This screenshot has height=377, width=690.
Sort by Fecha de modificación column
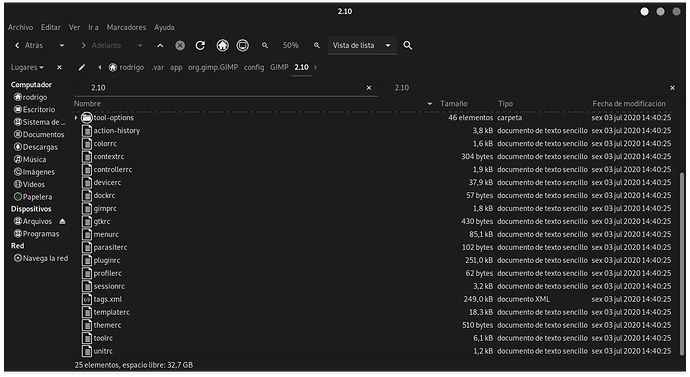tap(633, 104)
